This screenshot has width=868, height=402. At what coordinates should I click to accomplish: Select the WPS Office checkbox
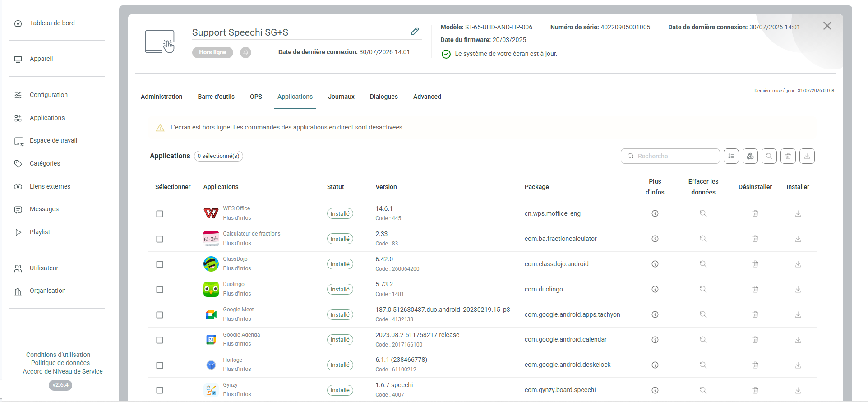[160, 214]
